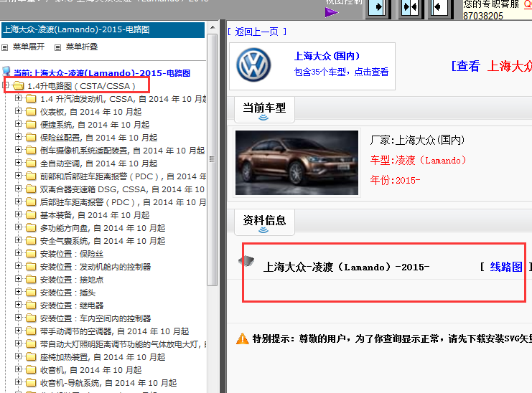
Task: Click the middle split view control button
Action: point(410,7)
